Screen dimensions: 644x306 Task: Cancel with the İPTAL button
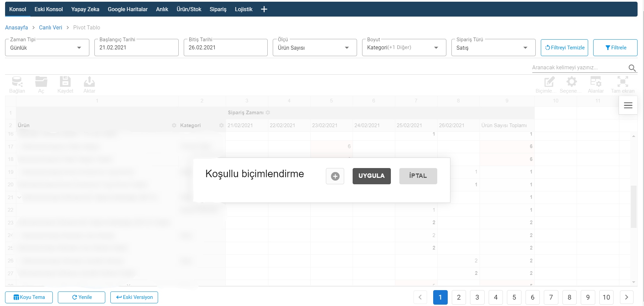[418, 176]
